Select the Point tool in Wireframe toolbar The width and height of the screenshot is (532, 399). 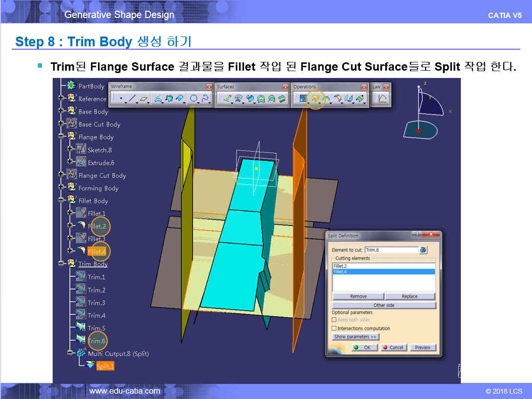tap(120, 99)
